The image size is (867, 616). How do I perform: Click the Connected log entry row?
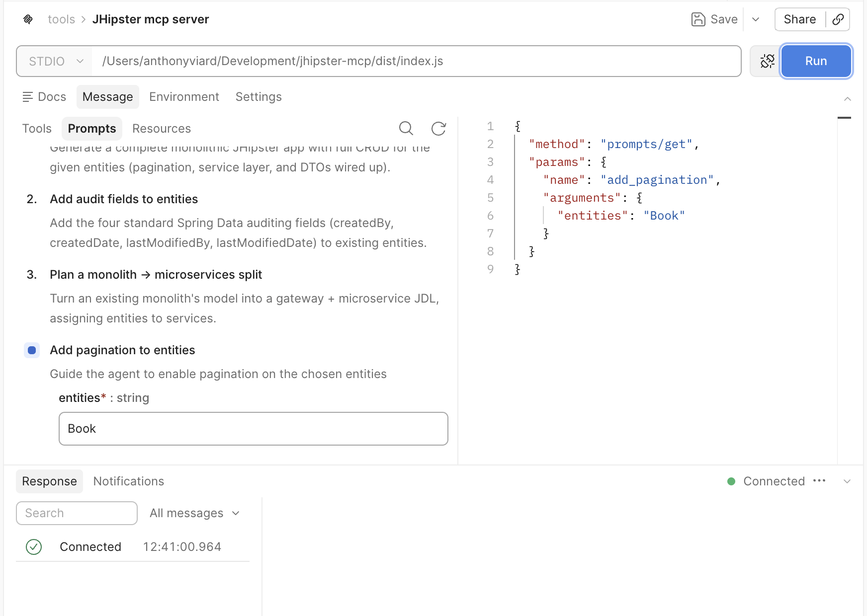(x=133, y=547)
